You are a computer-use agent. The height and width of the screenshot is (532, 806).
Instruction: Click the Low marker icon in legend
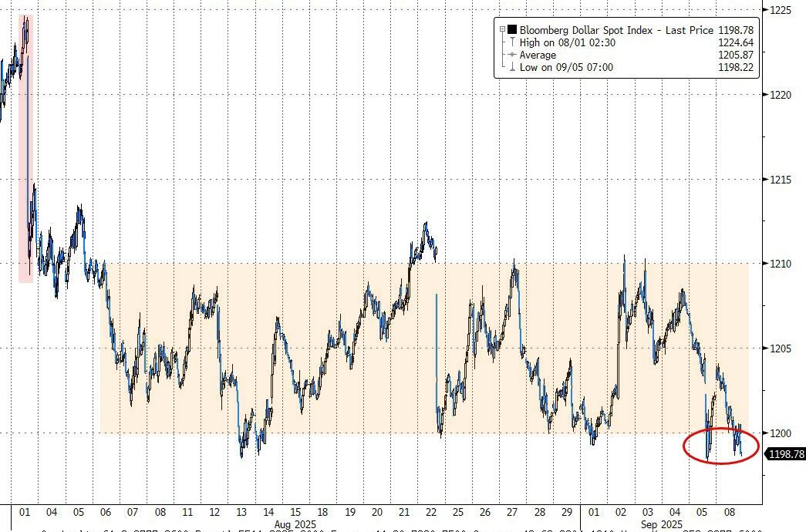(512, 68)
